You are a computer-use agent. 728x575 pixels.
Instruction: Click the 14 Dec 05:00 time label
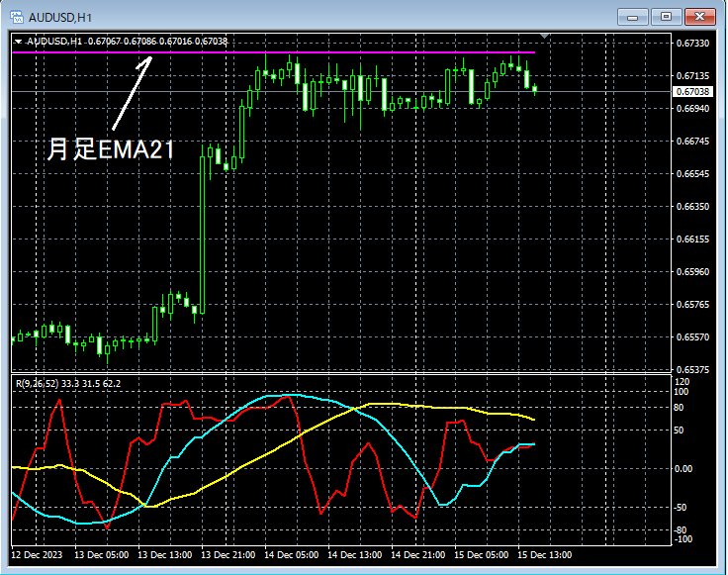292,554
